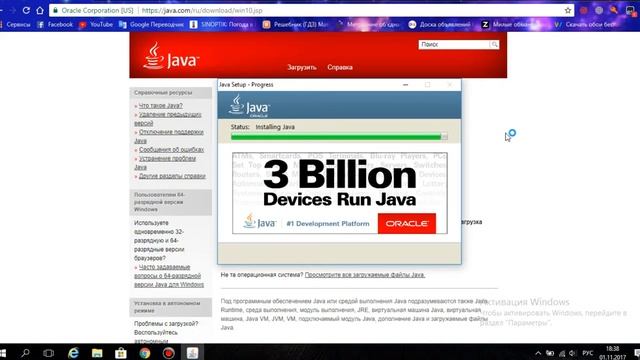This screenshot has height=360, width=640.
Task: Go to the browser home page icon
Action: click(x=40, y=10)
